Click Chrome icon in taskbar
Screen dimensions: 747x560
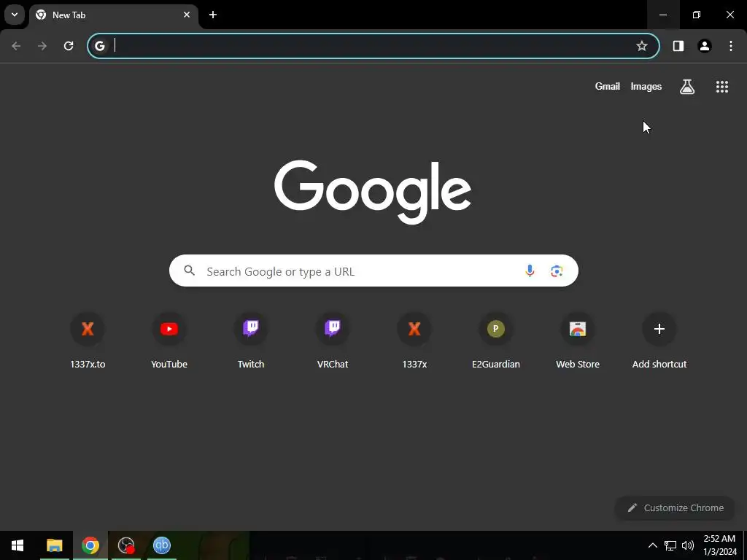point(90,545)
